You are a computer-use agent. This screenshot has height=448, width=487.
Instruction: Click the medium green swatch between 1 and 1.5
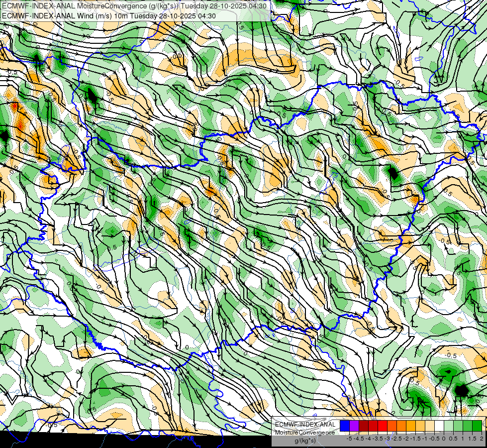(x=468, y=426)
